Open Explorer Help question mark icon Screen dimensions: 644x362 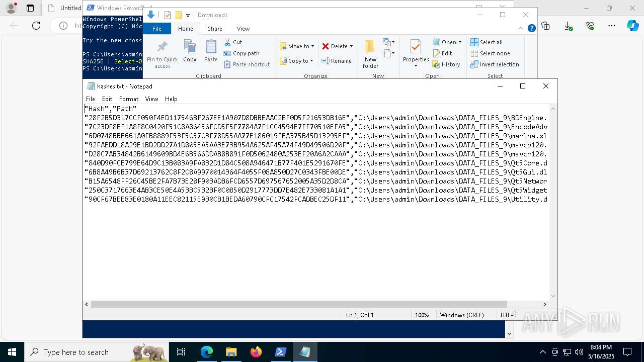[531, 29]
